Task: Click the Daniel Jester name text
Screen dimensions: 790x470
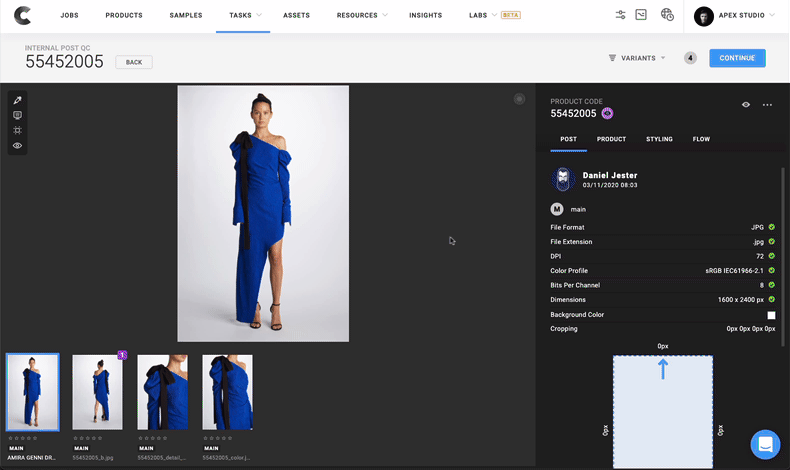Action: click(x=610, y=175)
